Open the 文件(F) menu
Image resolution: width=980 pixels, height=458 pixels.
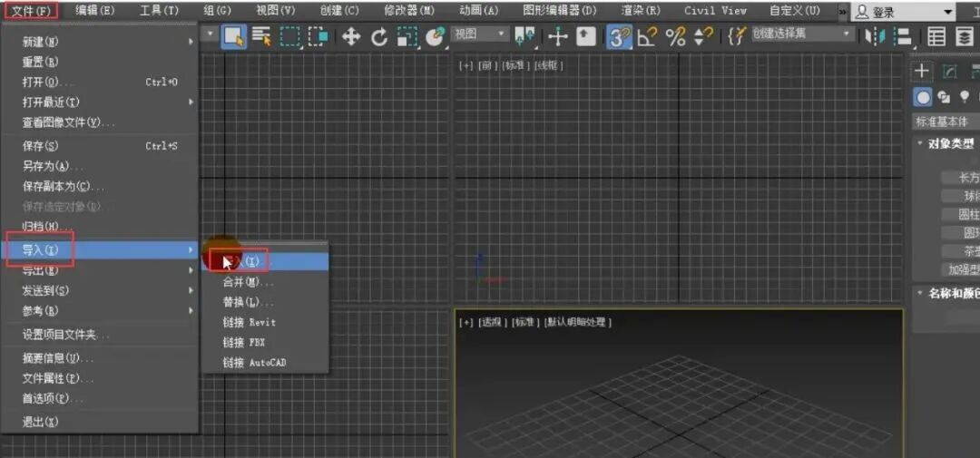coord(31,11)
